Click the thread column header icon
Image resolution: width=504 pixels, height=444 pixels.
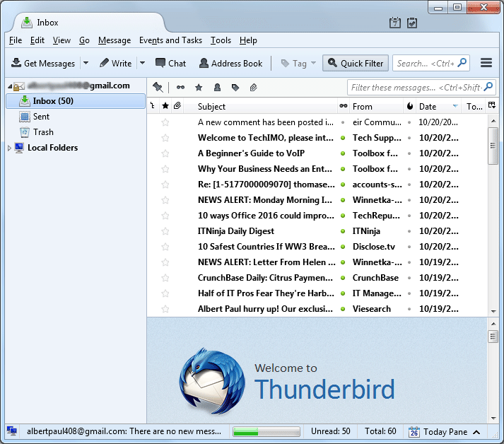[153, 106]
